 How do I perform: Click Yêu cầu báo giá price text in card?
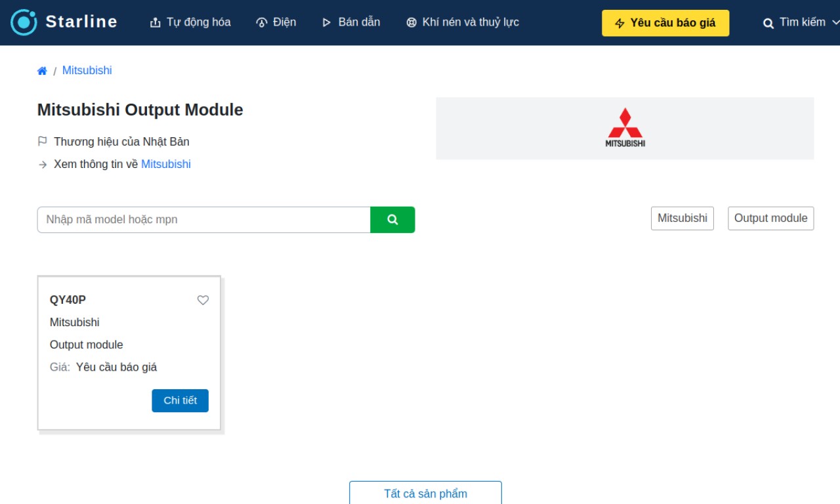tap(117, 367)
